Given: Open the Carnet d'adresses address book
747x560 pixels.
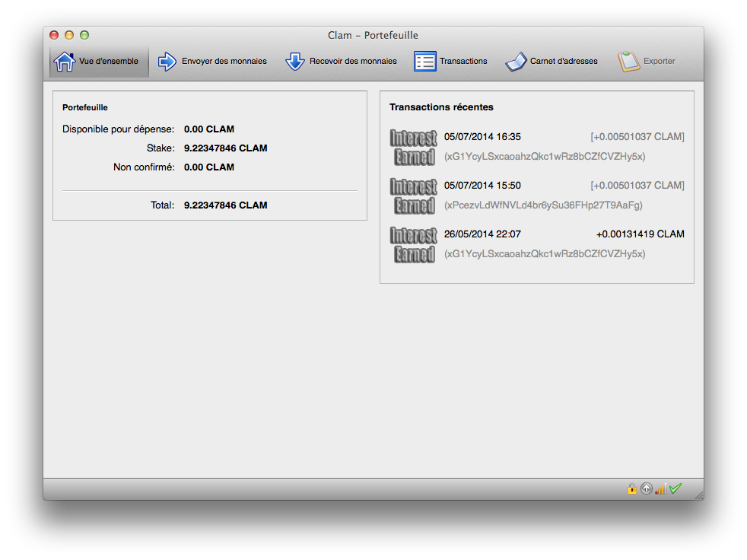Looking at the screenshot, I should 552,62.
